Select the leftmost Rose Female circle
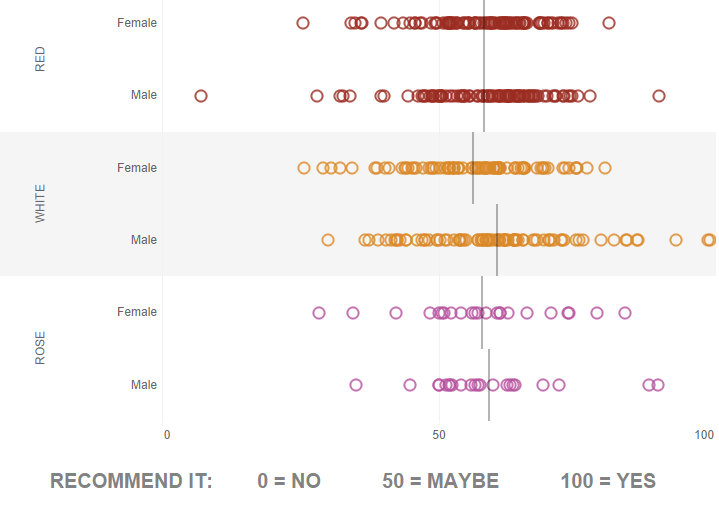The height and width of the screenshot is (512, 719). 319,313
